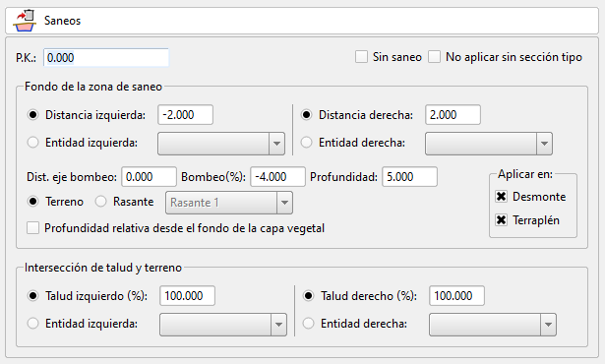Edit the Distancia derecha value field
605x364 pixels.
(453, 115)
